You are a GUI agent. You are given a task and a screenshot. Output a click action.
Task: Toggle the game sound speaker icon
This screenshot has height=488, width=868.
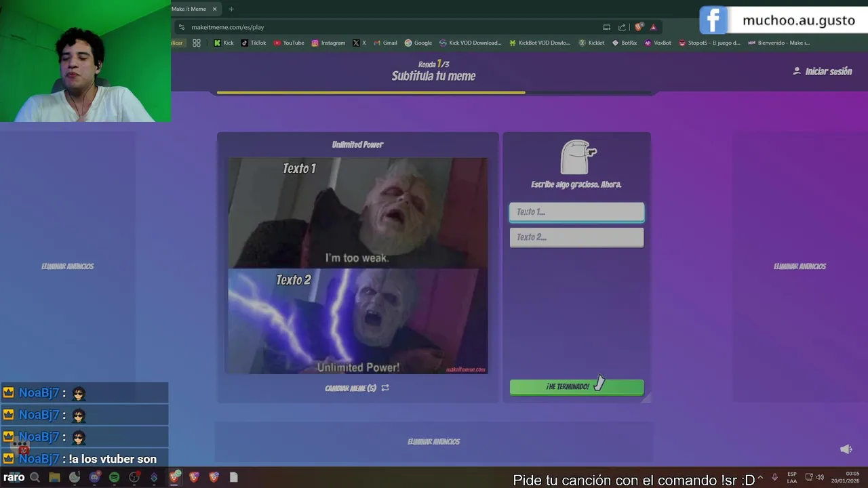[x=846, y=449]
